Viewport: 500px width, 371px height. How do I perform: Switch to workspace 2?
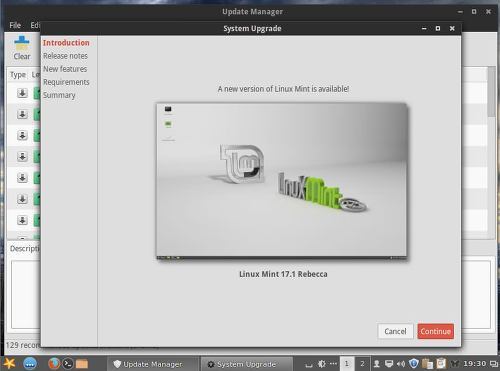coord(362,364)
